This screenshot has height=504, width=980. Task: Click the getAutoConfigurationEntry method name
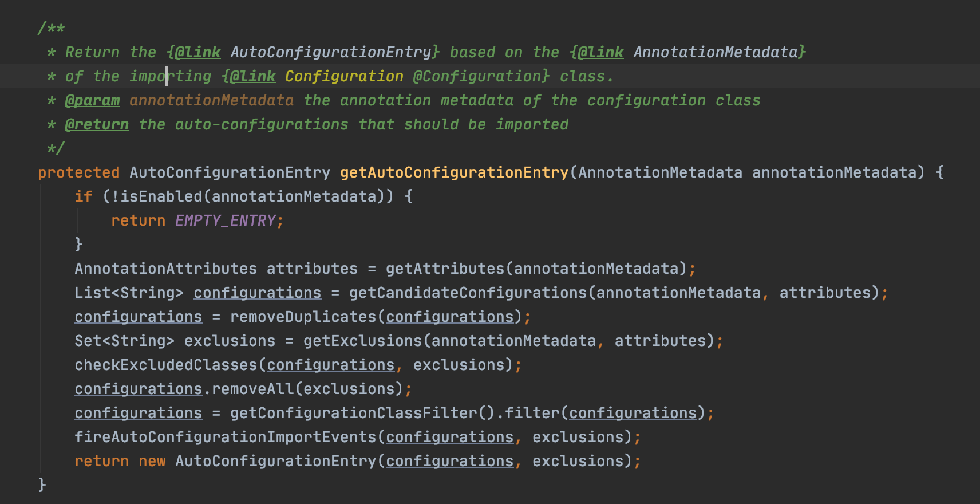click(454, 172)
